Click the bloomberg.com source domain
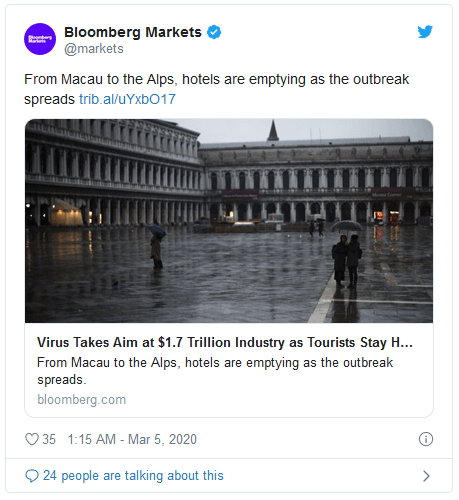Image resolution: width=459 pixels, height=500 pixels. coord(82,399)
